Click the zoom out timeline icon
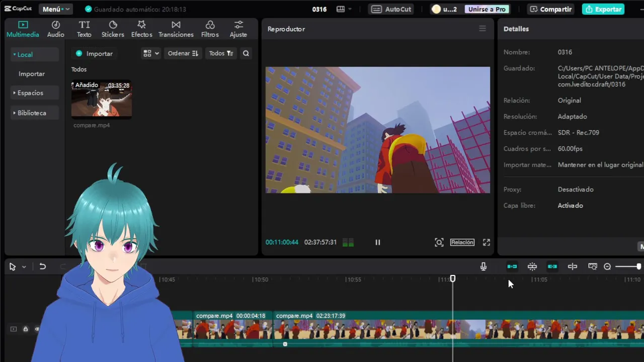The height and width of the screenshot is (362, 644). pos(607,266)
